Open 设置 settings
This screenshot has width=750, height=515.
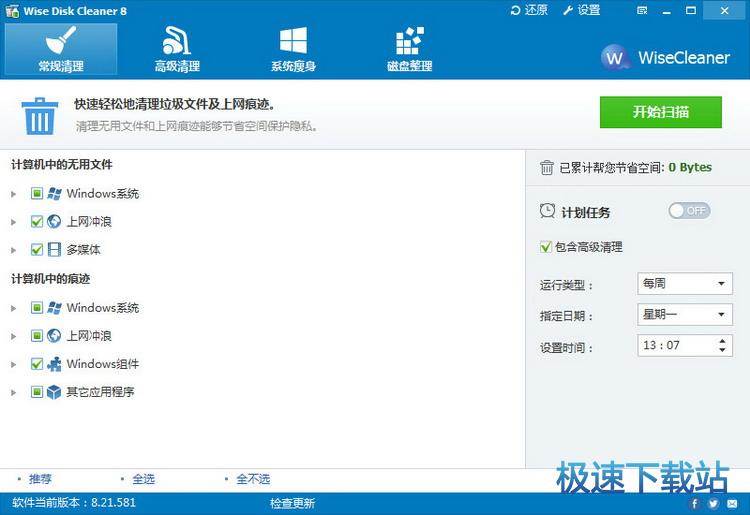[x=582, y=10]
